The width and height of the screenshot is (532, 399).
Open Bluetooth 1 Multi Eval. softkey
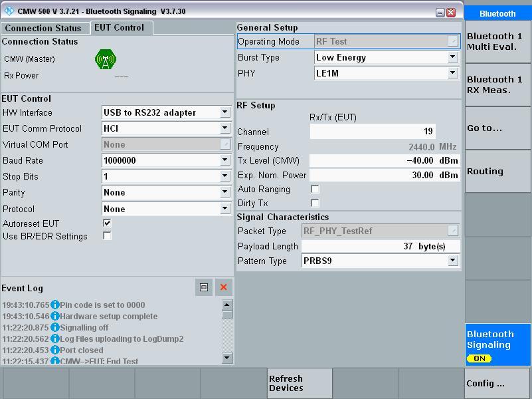497,41
